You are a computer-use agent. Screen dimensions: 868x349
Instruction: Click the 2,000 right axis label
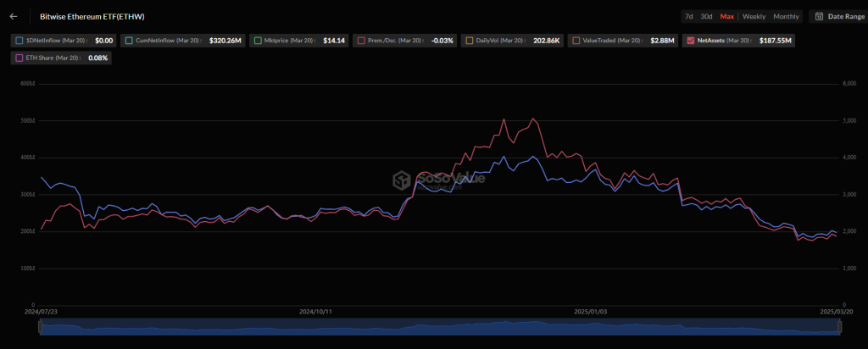click(849, 231)
